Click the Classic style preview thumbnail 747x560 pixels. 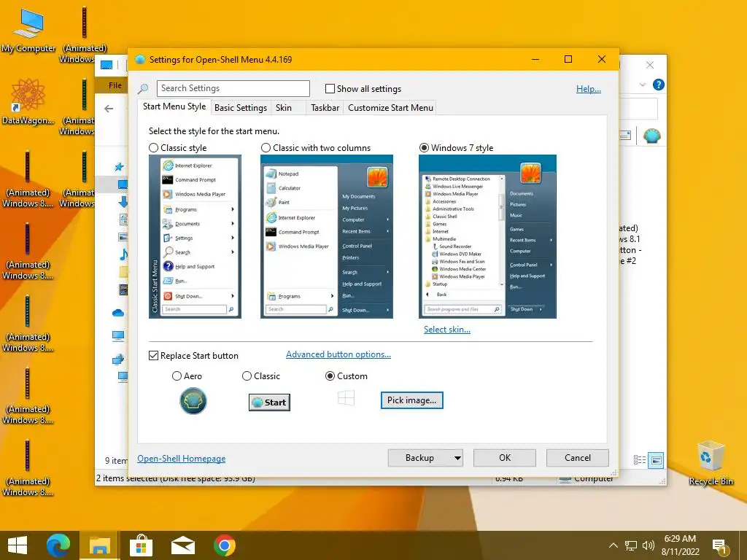coord(195,237)
